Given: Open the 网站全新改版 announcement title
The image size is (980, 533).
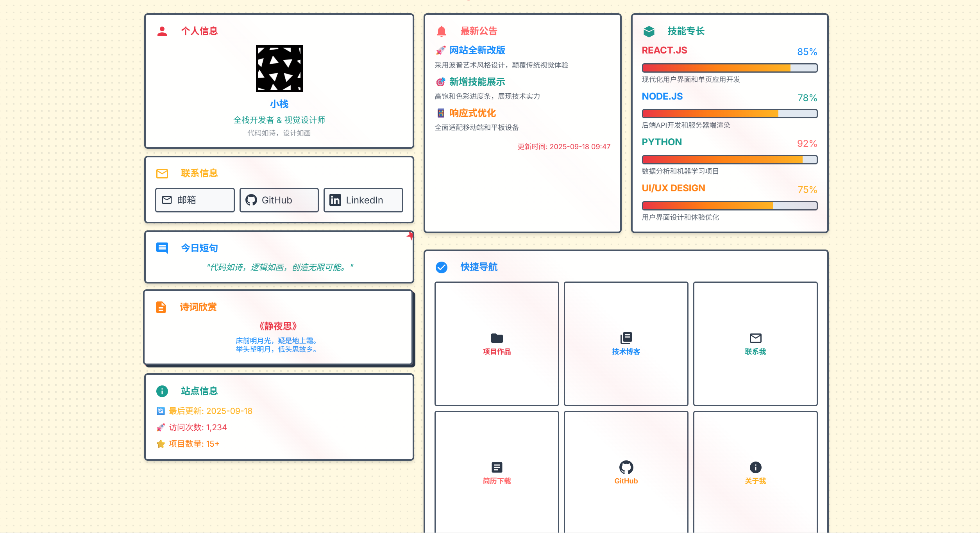Looking at the screenshot, I should coord(477,50).
